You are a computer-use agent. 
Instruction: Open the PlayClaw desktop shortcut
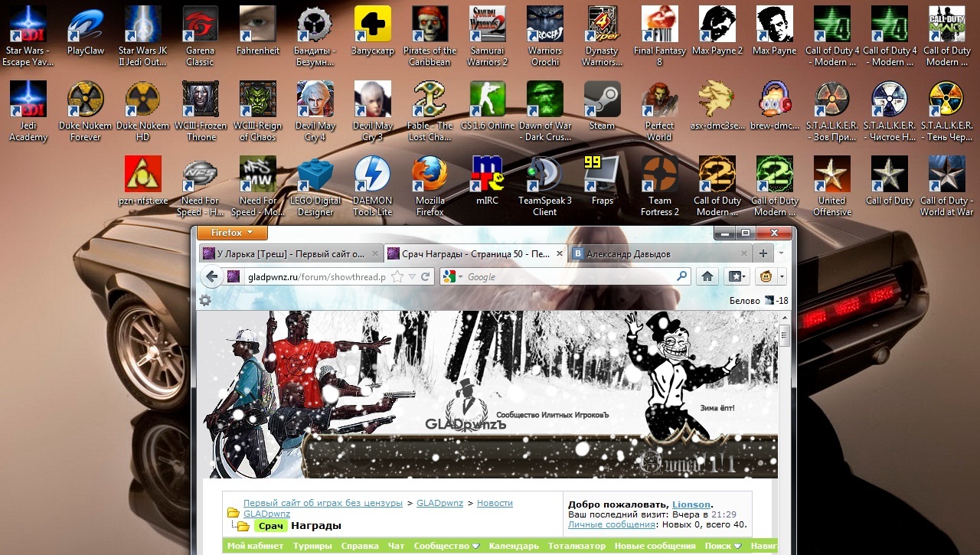pos(86,31)
